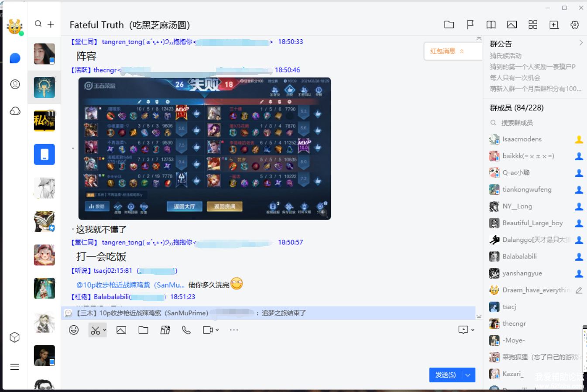Open the blue Messages chat bubble icon
587x392 pixels.
click(15, 58)
